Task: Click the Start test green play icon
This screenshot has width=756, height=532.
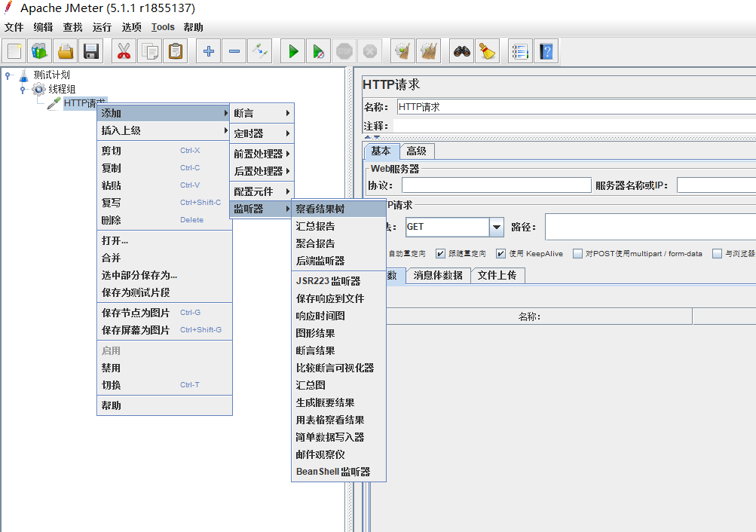Action: (293, 51)
